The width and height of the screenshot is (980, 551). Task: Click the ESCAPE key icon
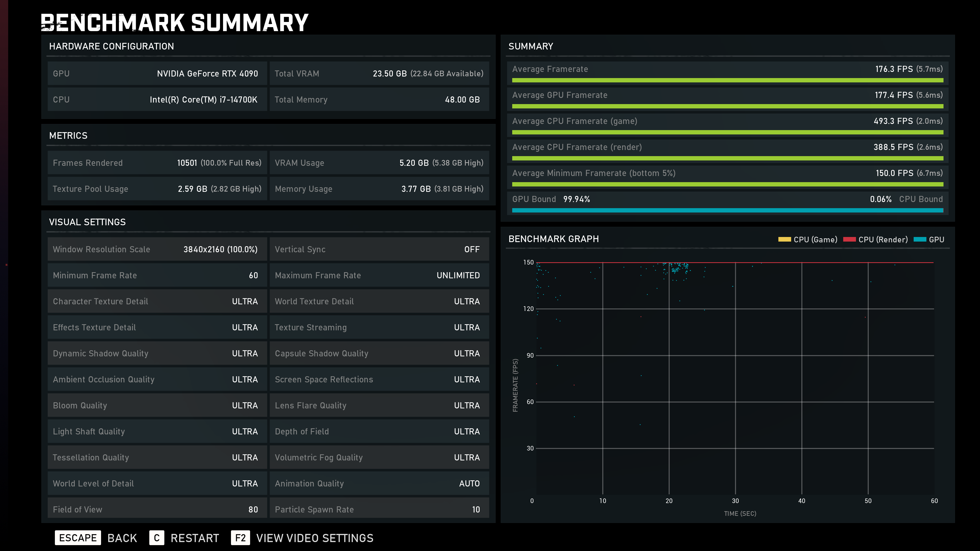click(x=78, y=538)
